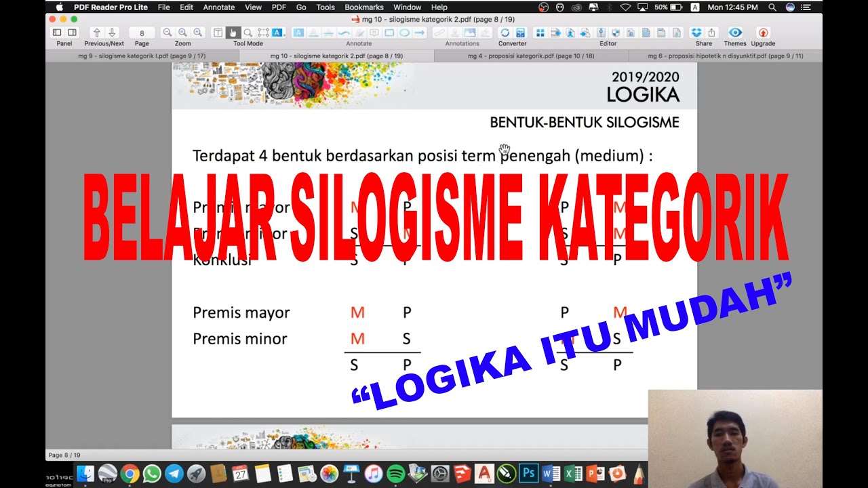Choose the Underline annotation tool
Viewport: 868px width, 488px height.
[x=313, y=33]
